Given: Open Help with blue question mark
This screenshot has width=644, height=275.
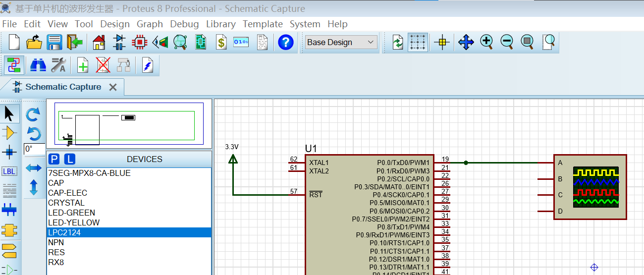Looking at the screenshot, I should [286, 42].
